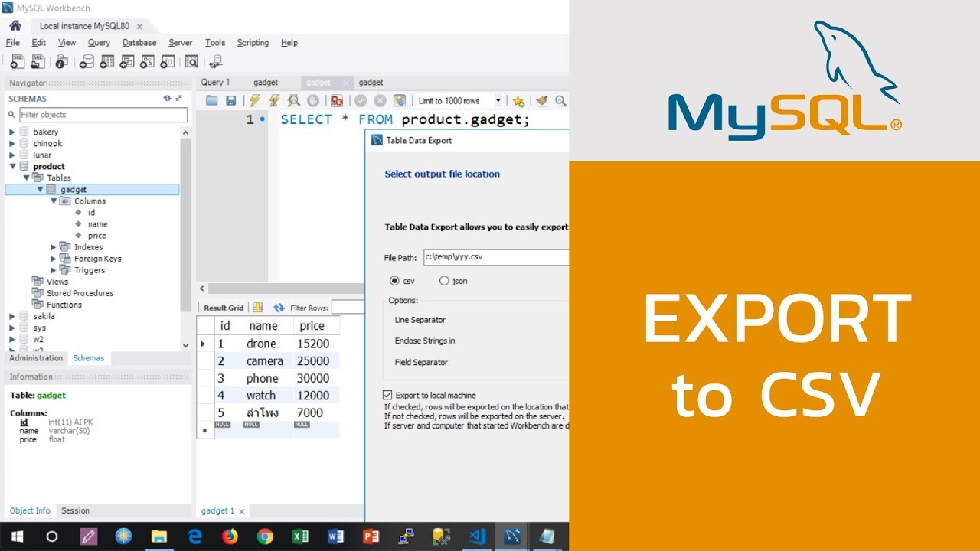The image size is (980, 551).
Task: Expand the Triggers node
Action: click(x=54, y=270)
